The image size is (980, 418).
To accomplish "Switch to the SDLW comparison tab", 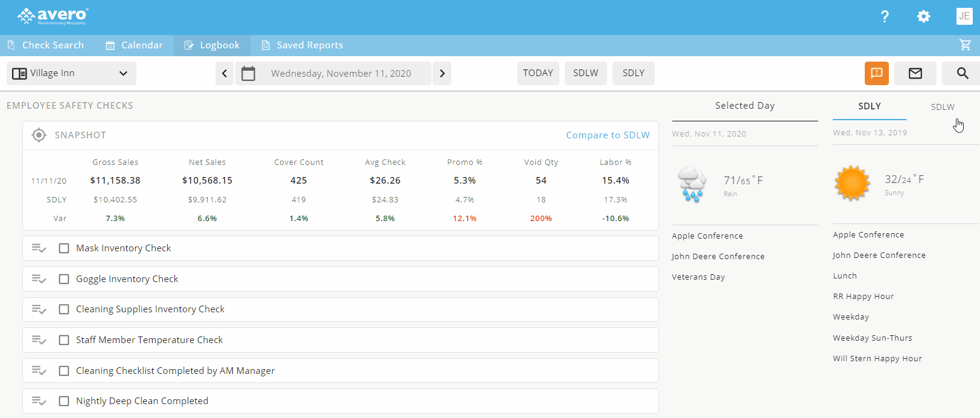I will point(942,107).
